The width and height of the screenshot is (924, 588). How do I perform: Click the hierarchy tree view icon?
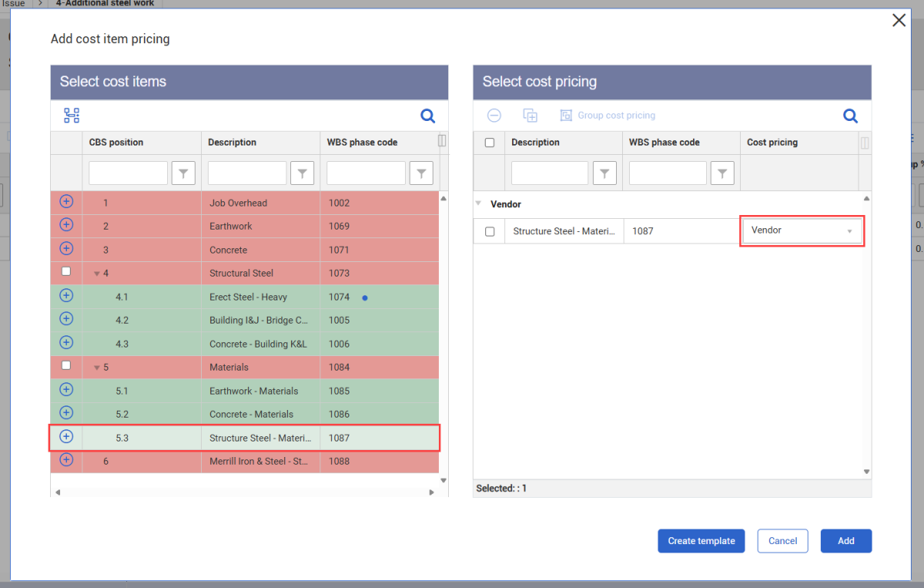[72, 116]
